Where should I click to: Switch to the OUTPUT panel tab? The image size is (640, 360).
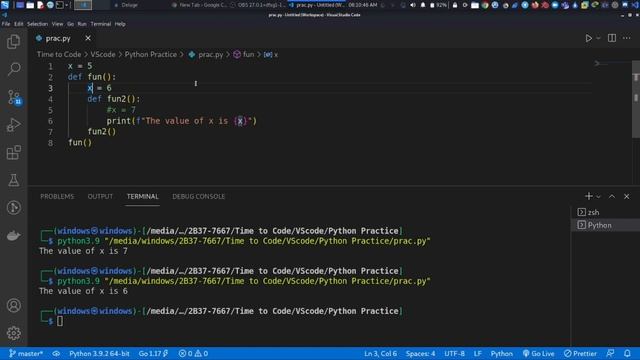[x=100, y=196]
